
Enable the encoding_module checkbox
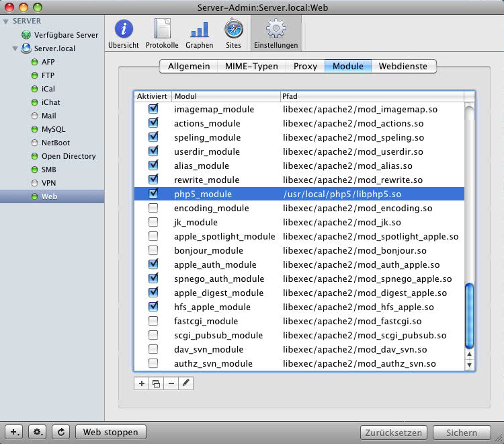tap(153, 208)
